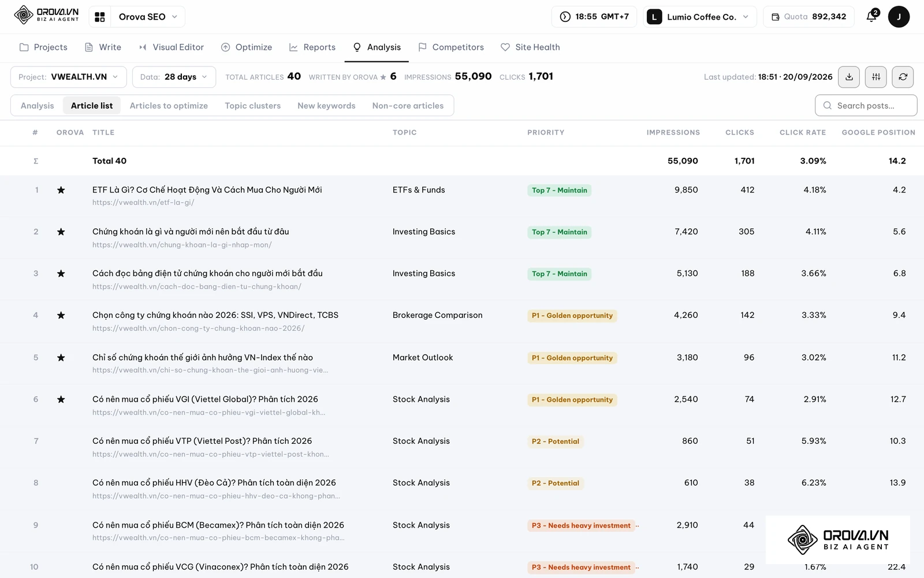Open the cổ phiếu HHV article title
The width and height of the screenshot is (924, 578).
point(214,483)
